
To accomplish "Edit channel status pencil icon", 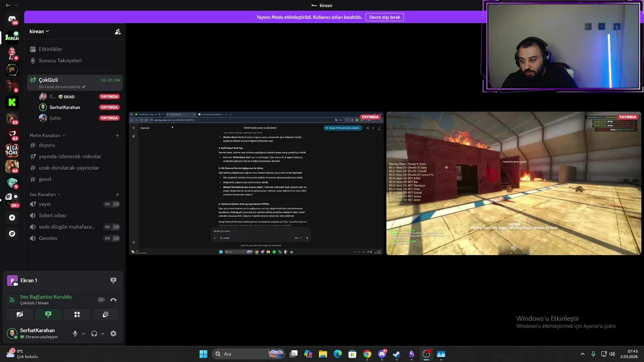I will coord(84,87).
